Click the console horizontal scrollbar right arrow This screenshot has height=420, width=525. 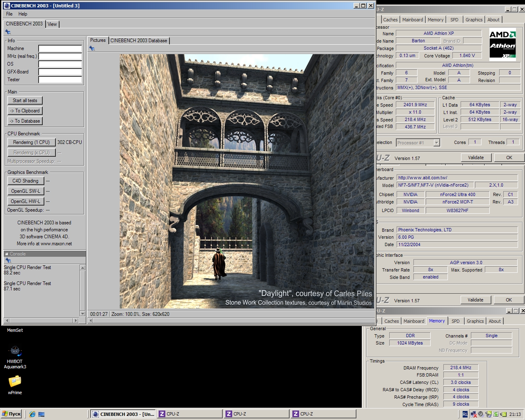(x=76, y=320)
